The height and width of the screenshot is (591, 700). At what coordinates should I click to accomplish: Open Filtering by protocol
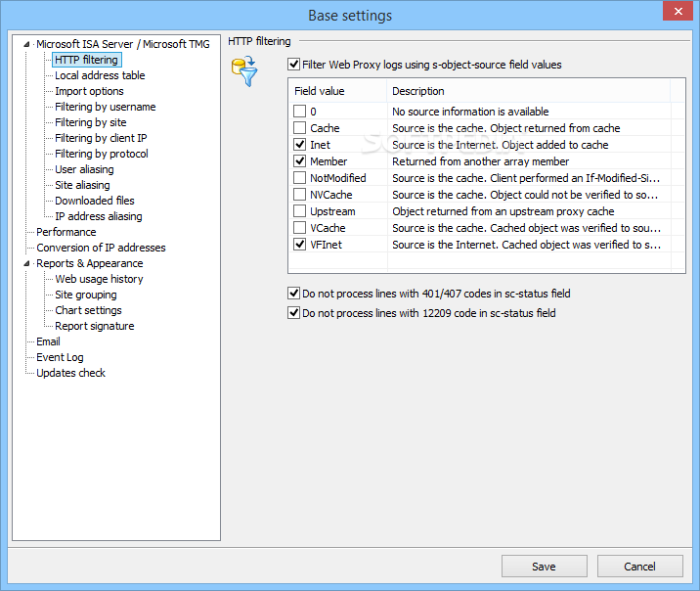(x=102, y=154)
